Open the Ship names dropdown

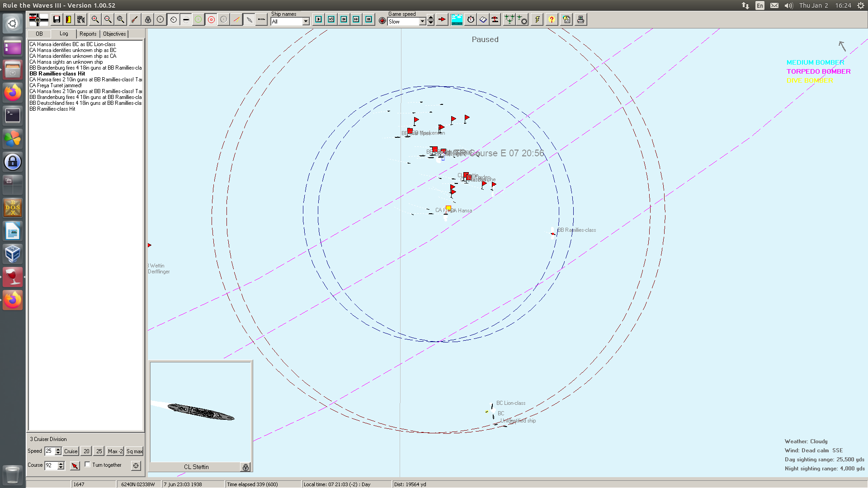click(x=306, y=22)
